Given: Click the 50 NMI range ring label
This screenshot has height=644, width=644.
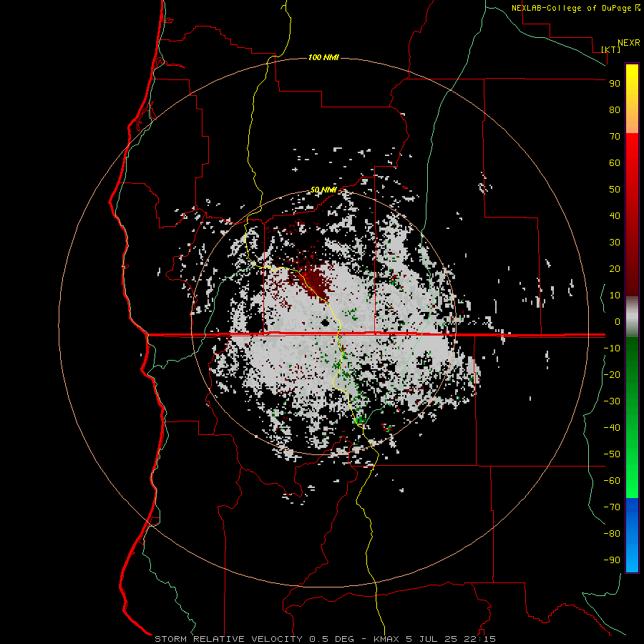Looking at the screenshot, I should (323, 190).
